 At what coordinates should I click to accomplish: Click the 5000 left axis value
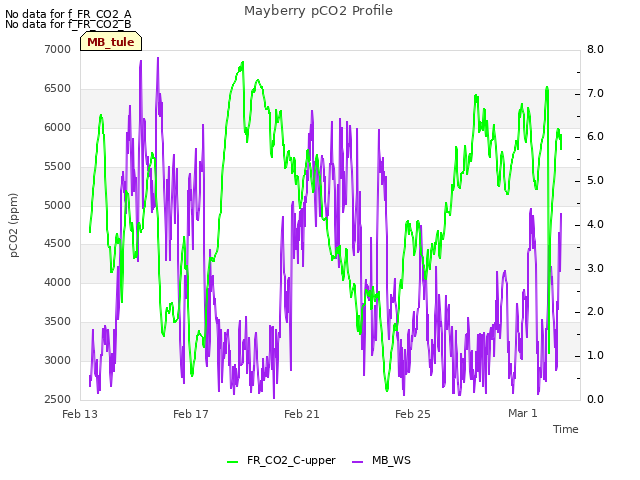pos(58,205)
